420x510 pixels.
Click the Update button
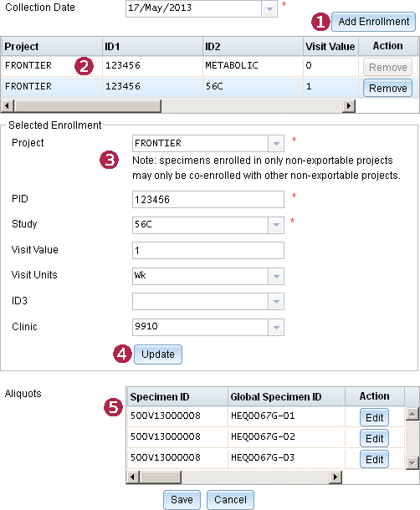tap(158, 354)
